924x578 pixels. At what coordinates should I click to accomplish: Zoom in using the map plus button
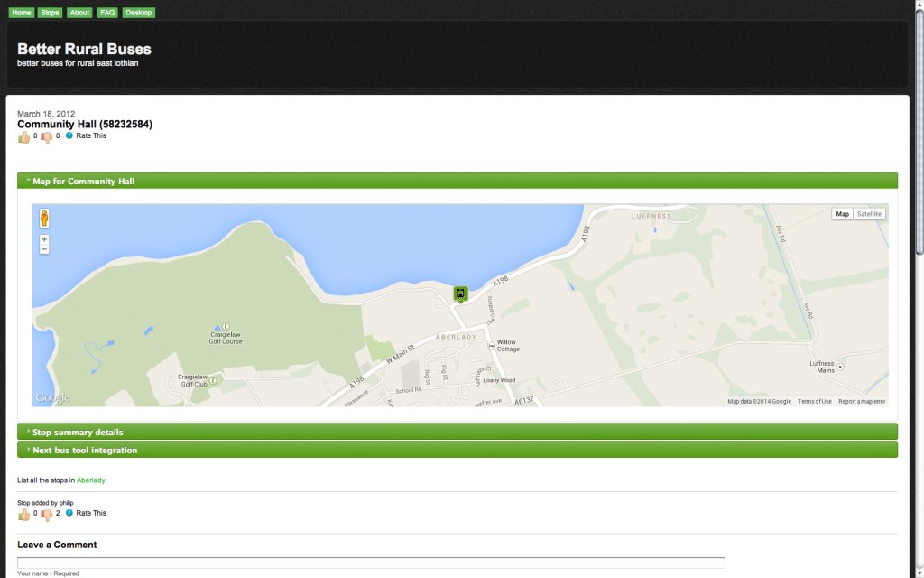point(44,239)
